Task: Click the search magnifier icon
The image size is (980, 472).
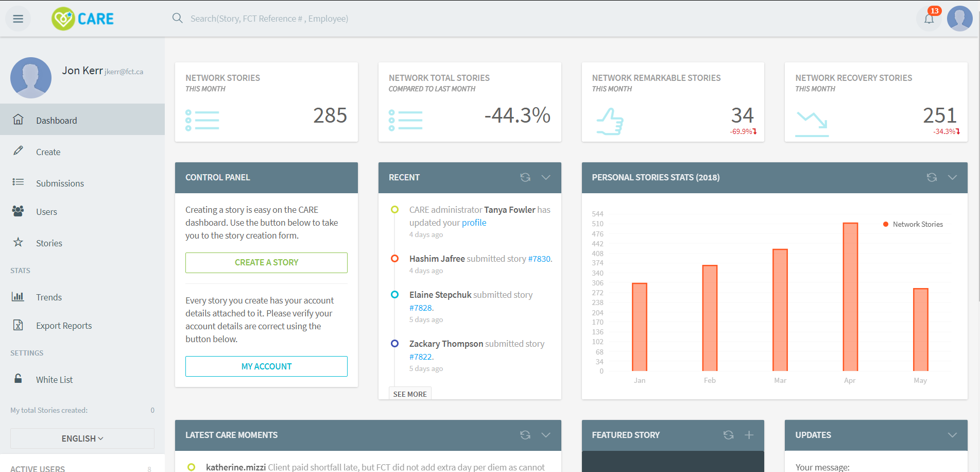Action: click(178, 18)
